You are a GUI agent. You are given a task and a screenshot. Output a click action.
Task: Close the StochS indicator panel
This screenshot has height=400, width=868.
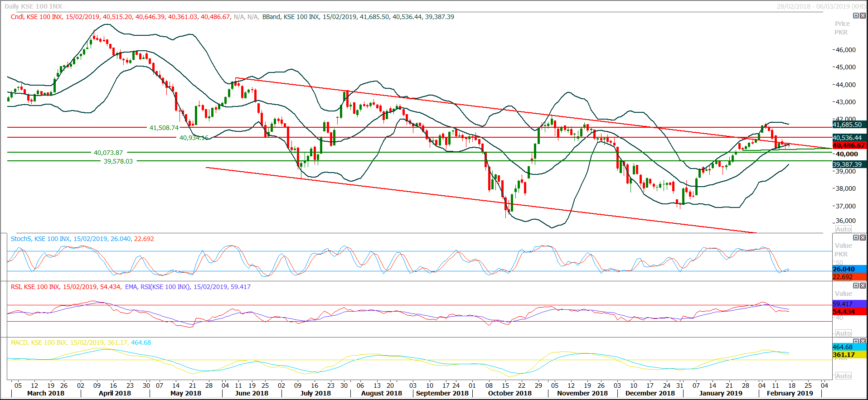tap(863, 238)
